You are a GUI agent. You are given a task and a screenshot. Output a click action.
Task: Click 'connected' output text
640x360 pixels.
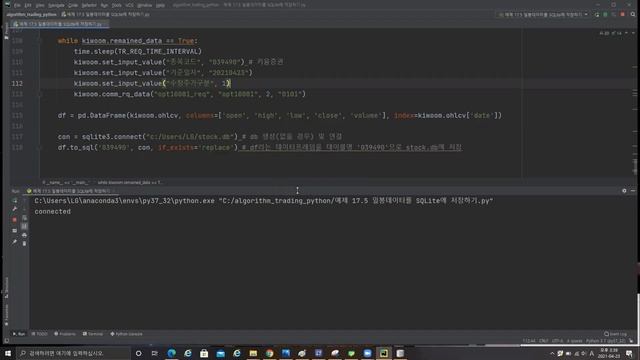coord(53,211)
